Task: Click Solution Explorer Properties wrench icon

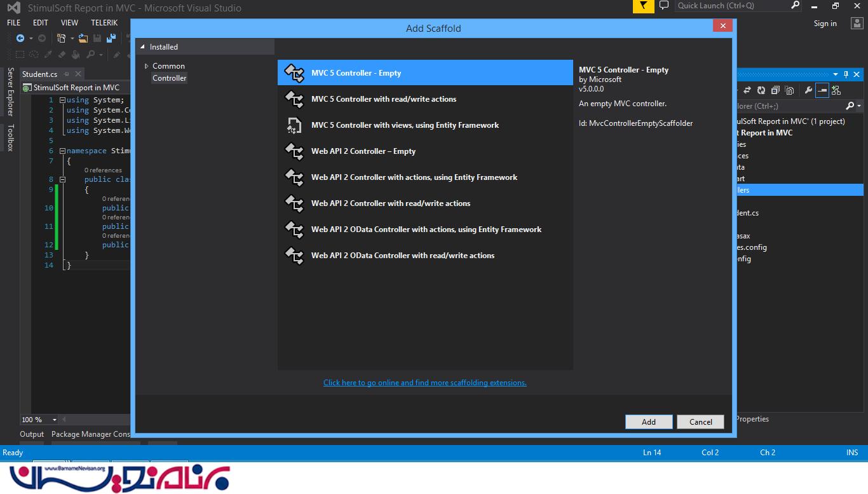Action: click(x=808, y=90)
